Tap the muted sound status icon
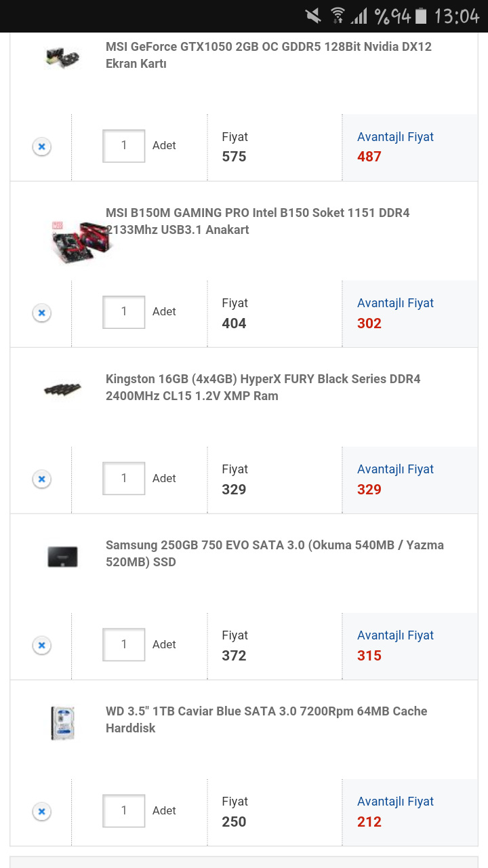488x868 pixels. 313,16
